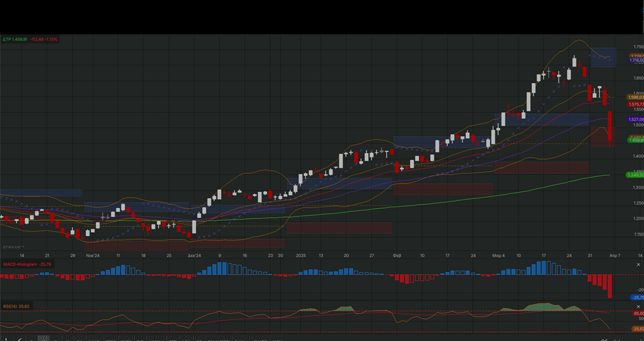Click the 1.750 price axis label
Image resolution: width=644 pixels, height=341 pixels.
639,47
